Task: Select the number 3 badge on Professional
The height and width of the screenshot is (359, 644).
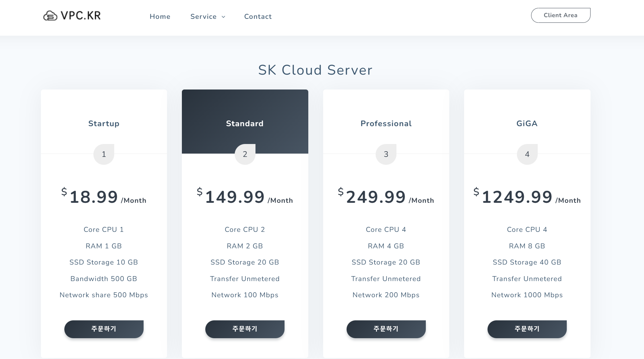Action: pyautogui.click(x=386, y=154)
